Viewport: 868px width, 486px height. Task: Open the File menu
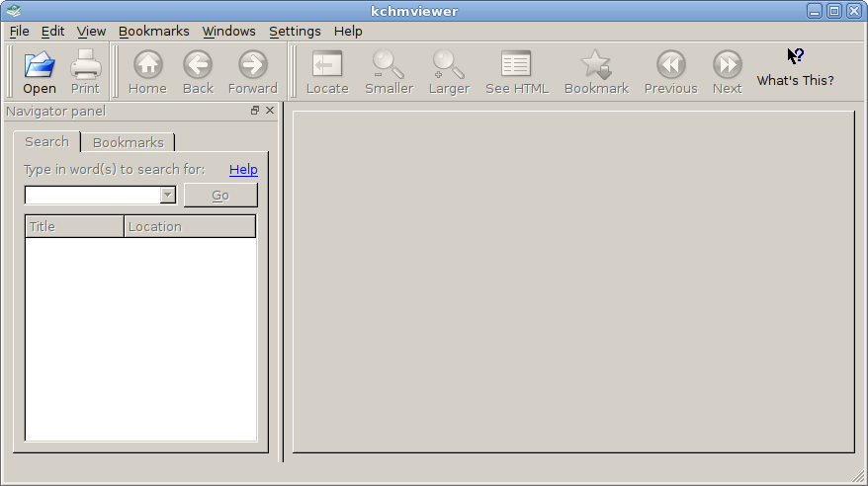pos(20,32)
